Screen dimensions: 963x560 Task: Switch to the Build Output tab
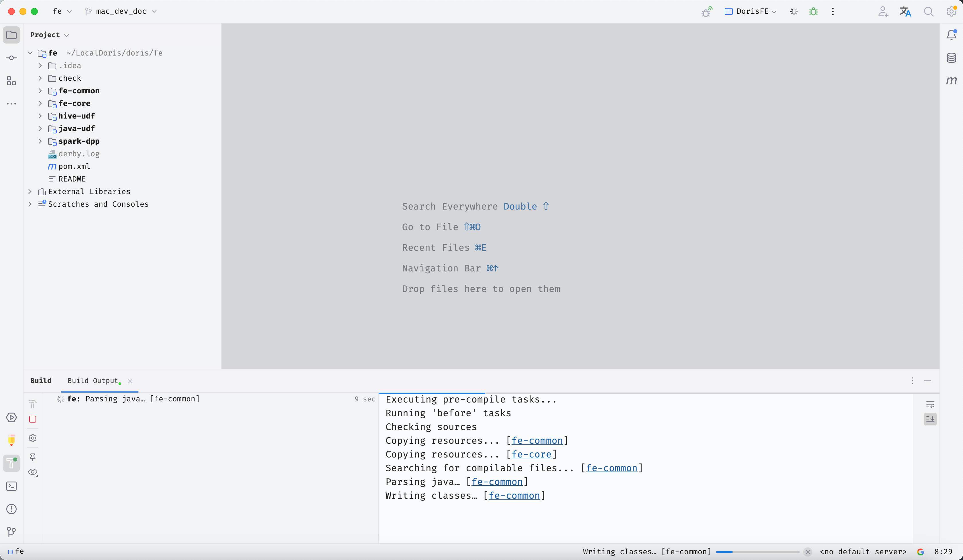pos(93,380)
